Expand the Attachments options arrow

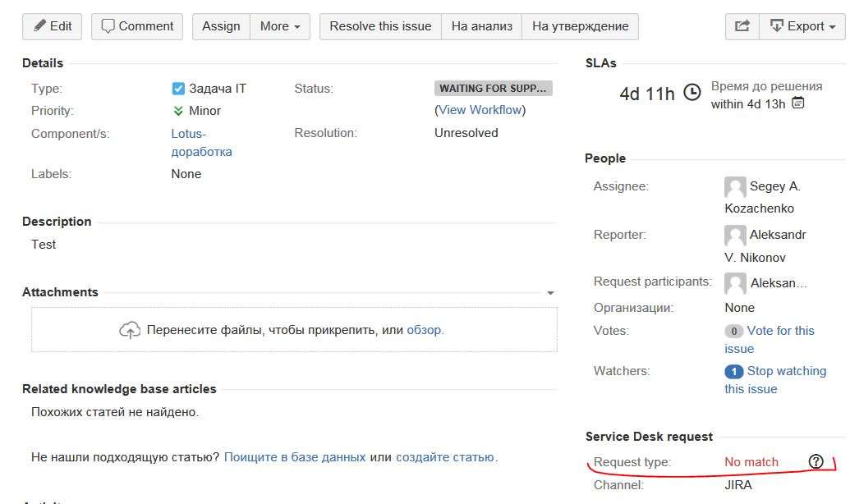550,293
